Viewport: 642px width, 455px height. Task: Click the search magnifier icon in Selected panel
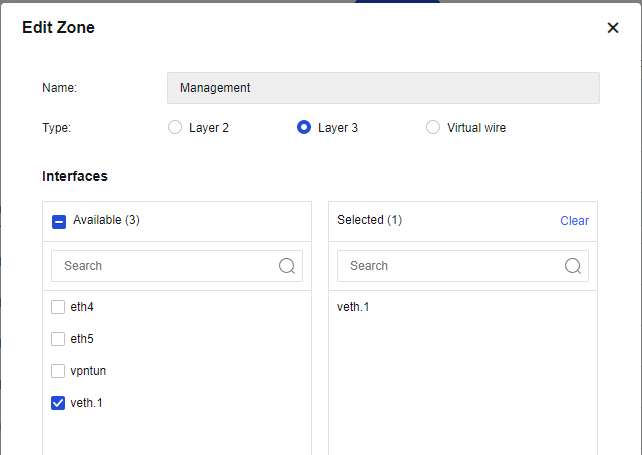coord(573,266)
